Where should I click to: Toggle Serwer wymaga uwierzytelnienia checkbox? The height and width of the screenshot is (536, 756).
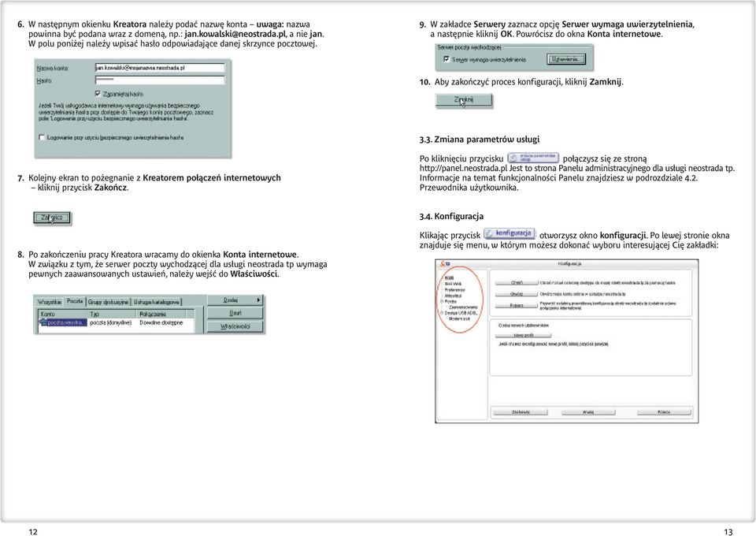[x=447, y=59]
